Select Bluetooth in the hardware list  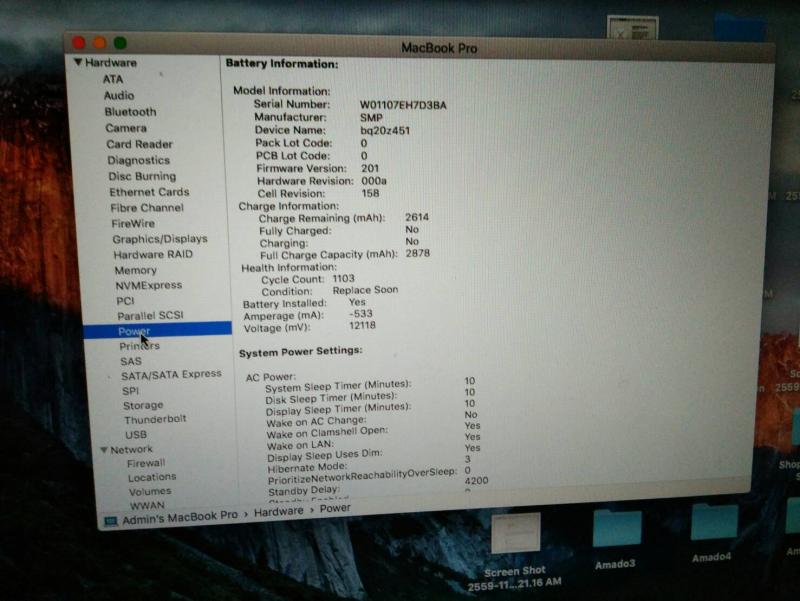pos(130,112)
